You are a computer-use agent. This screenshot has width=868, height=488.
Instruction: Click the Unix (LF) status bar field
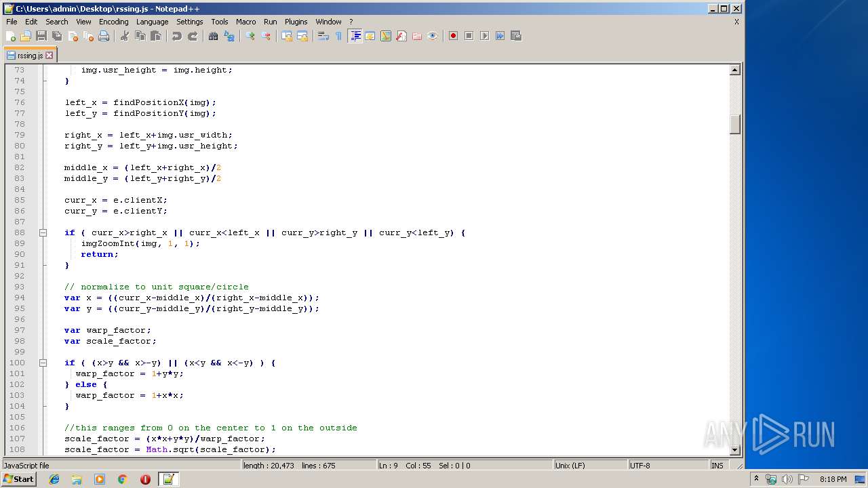589,466
